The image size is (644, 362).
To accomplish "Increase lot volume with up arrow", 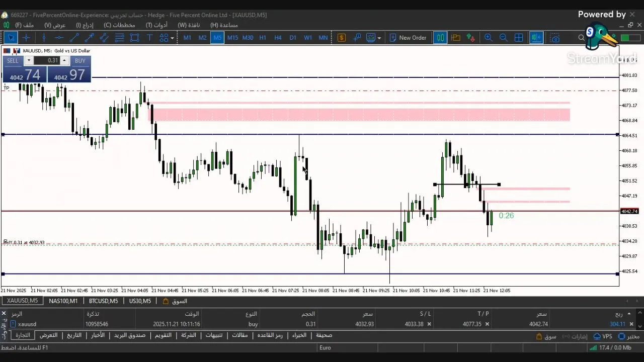I will (64, 61).
